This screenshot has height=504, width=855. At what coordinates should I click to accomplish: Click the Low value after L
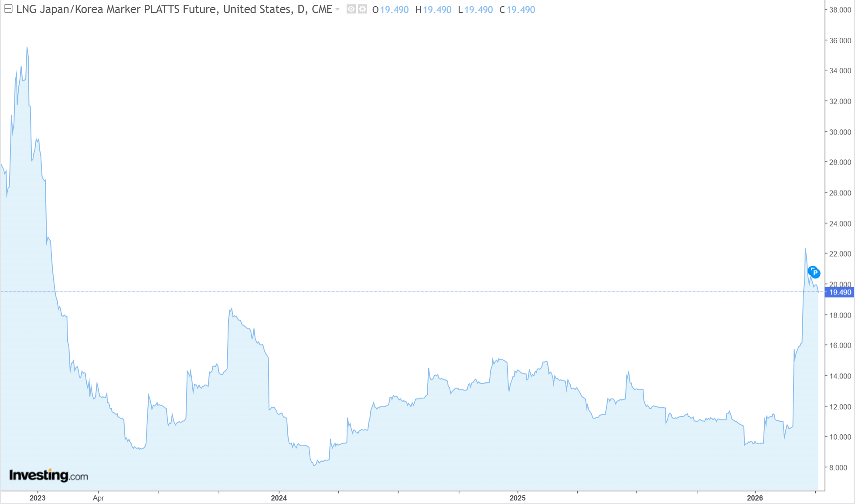click(478, 10)
